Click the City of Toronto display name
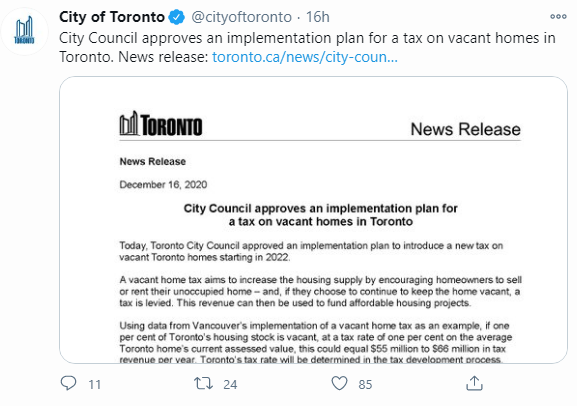 [x=112, y=17]
